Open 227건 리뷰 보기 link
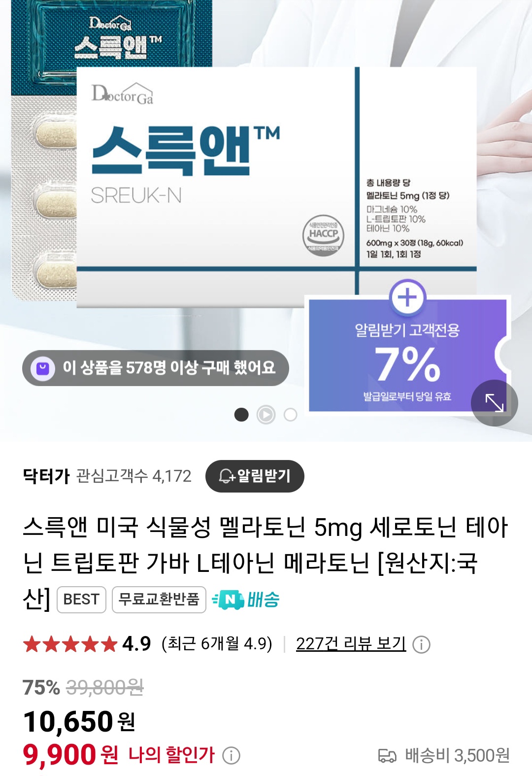 351,644
